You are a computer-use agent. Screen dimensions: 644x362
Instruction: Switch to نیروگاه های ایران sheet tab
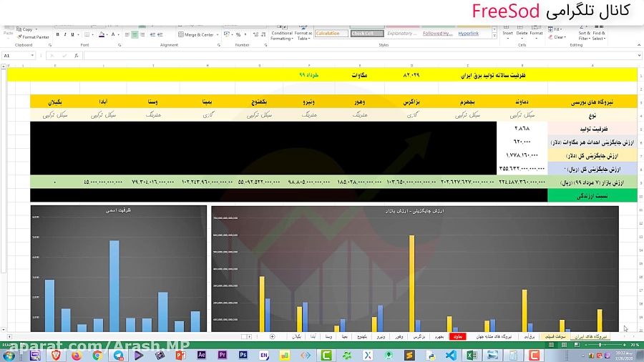point(590,336)
